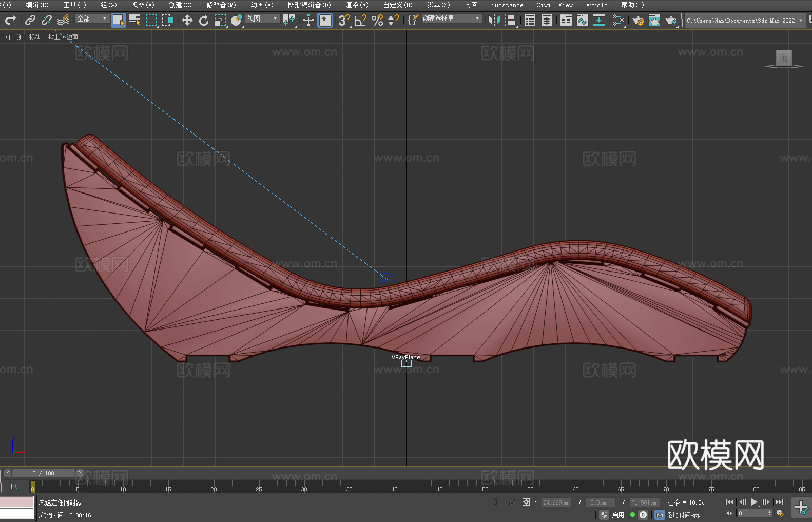Screen dimensions: 812x522
Task: Click the Unlink selection icon
Action: [x=47, y=20]
